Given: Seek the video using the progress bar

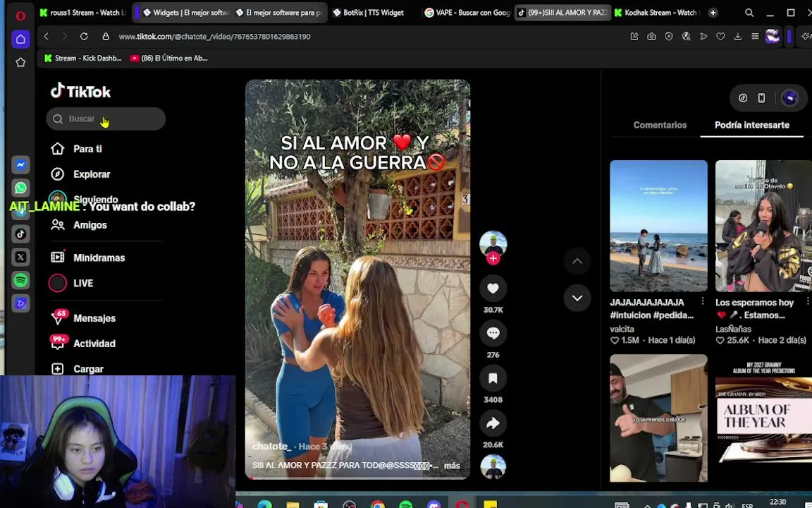Looking at the screenshot, I should tap(357, 478).
